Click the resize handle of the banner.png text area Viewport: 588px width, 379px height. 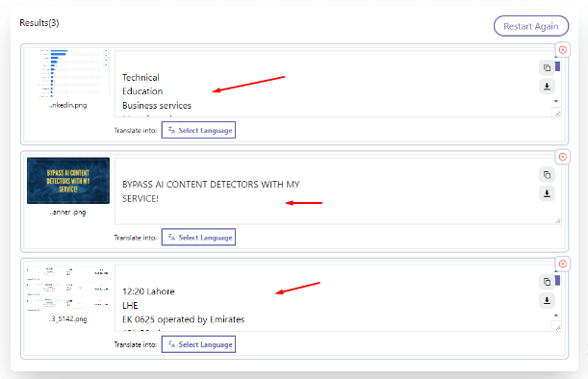tap(558, 221)
